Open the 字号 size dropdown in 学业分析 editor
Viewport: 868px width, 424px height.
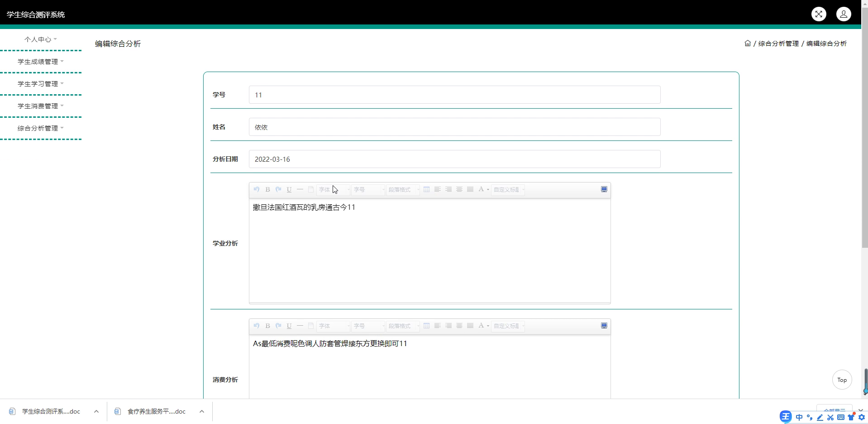368,190
